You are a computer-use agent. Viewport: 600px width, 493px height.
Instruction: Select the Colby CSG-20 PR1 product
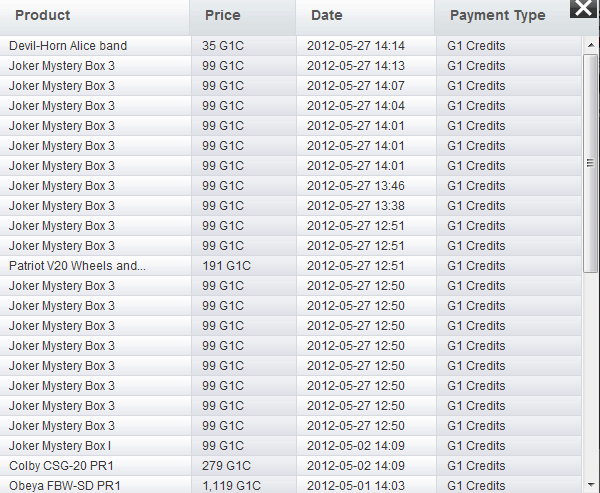tap(61, 466)
